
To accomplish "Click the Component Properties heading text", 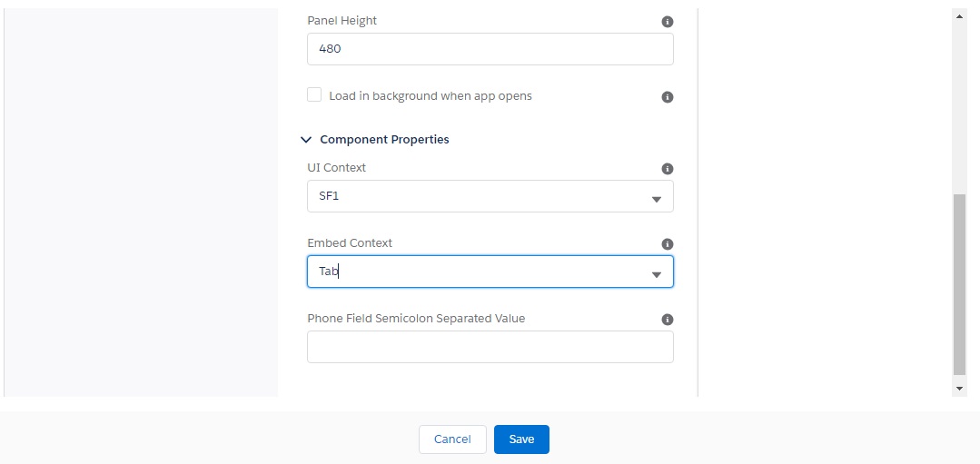I will 384,139.
